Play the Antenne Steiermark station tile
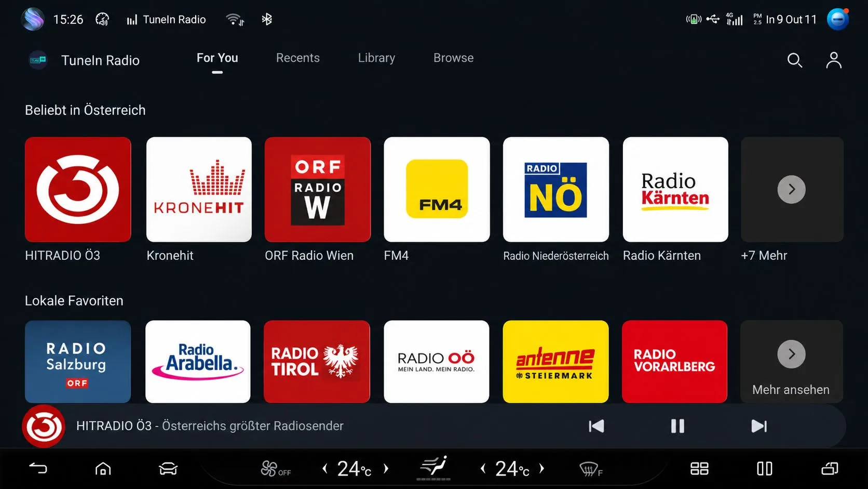 coord(555,362)
